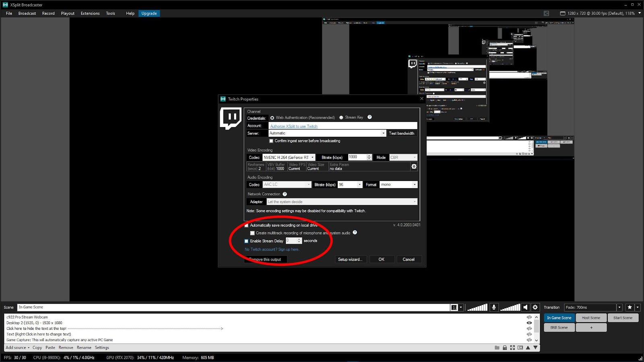Close the Twitch Properties dialog
Image resolution: width=644 pixels, height=362 pixels.
(421, 99)
